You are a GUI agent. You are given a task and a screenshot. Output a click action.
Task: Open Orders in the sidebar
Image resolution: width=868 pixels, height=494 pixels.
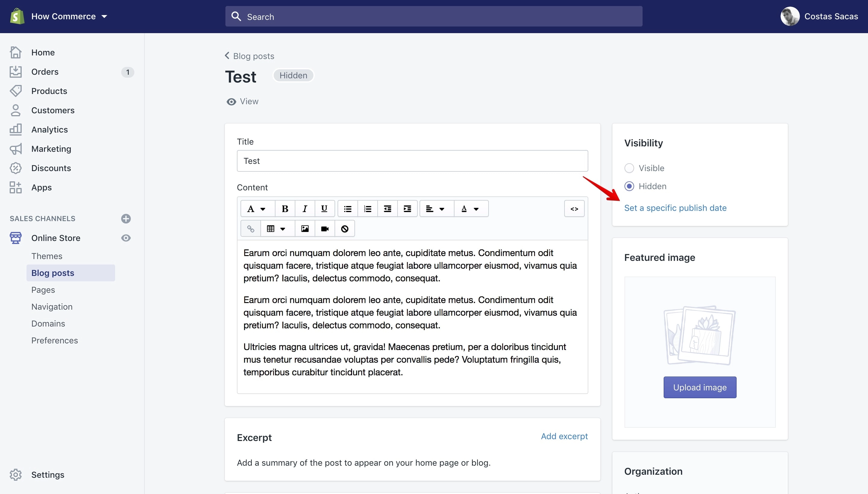(45, 72)
